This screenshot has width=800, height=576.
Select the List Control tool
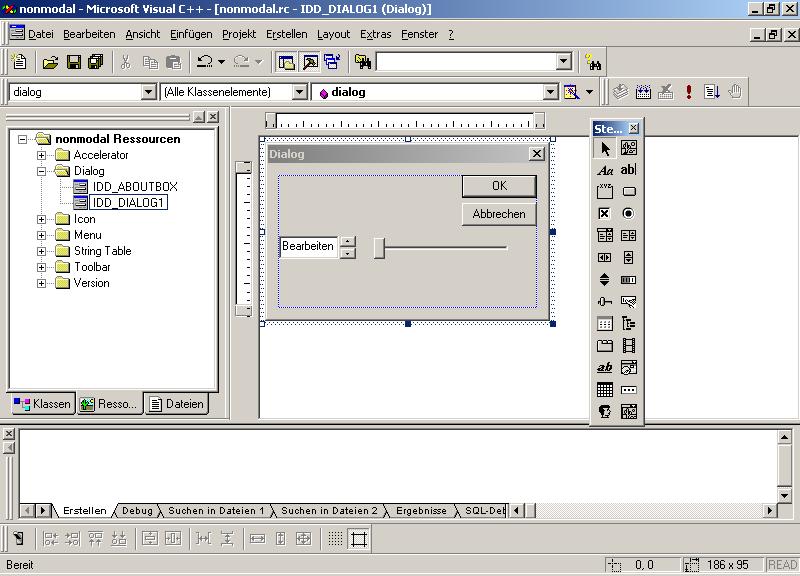[605, 323]
